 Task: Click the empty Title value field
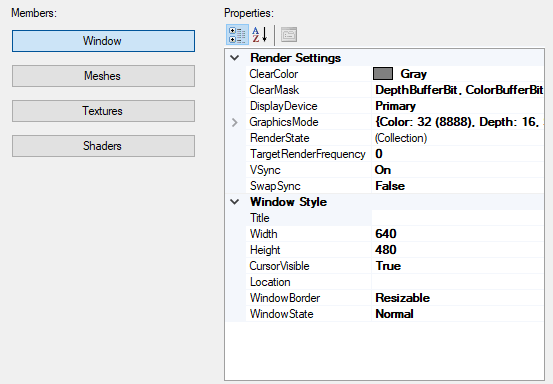[457, 218]
